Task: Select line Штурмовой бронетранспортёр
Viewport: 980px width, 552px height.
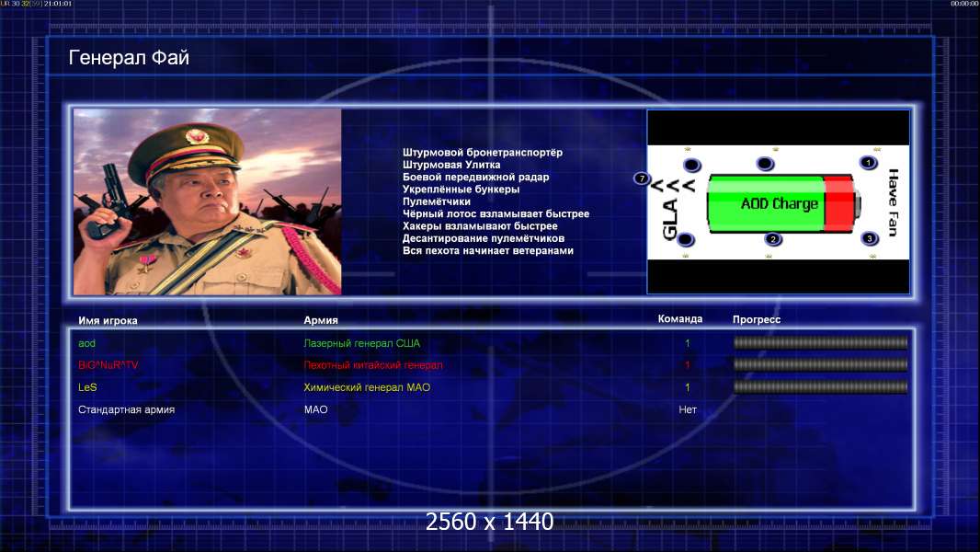Action: point(483,153)
